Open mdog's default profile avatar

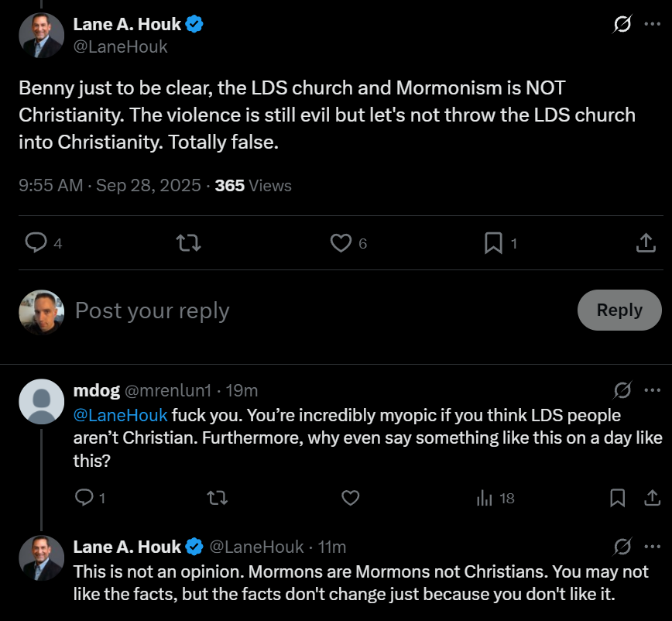40,401
